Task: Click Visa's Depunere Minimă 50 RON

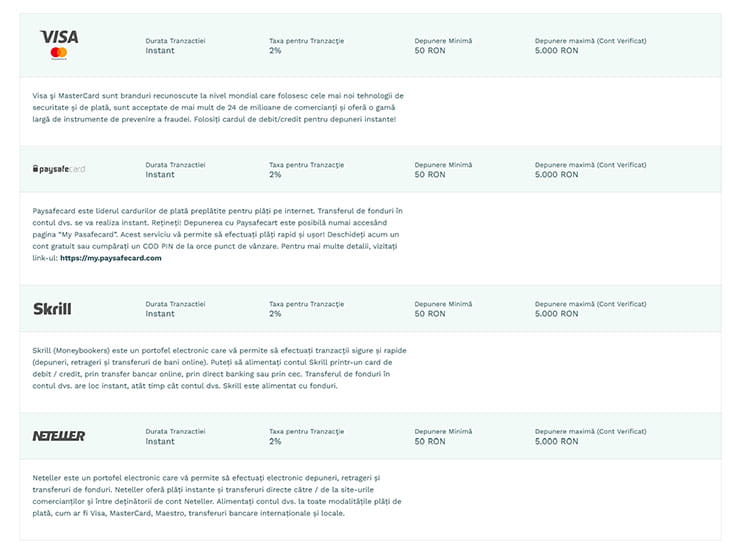Action: tap(430, 49)
